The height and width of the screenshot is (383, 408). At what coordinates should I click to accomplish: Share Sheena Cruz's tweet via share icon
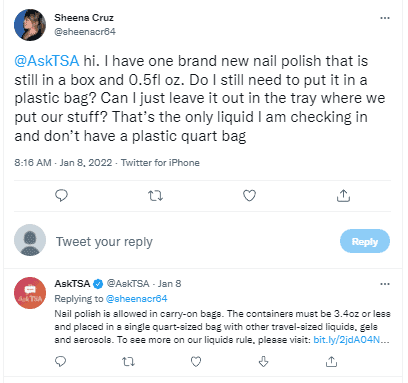coord(343,196)
